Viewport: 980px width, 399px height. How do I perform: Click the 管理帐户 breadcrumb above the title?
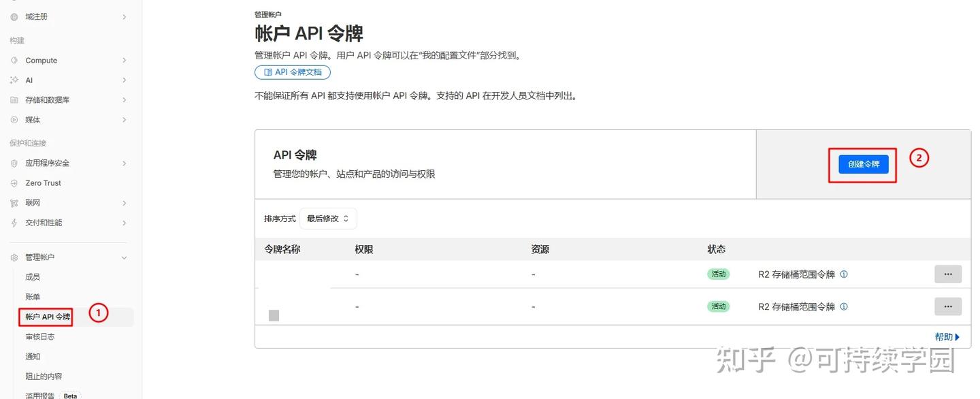click(268, 14)
